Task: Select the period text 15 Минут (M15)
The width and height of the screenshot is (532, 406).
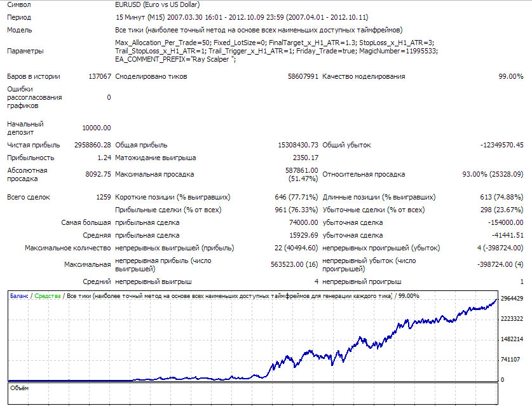Action: click(140, 17)
